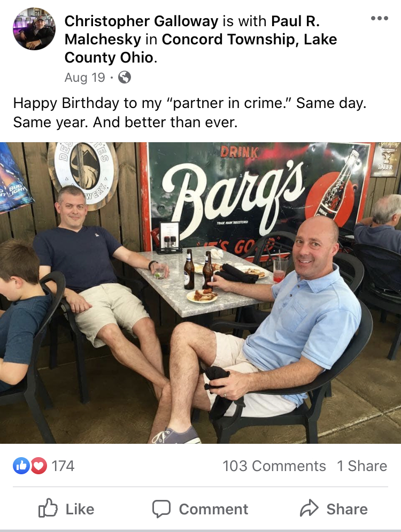The height and width of the screenshot is (532, 401).
Task: Click the Comment button label
Action: (213, 509)
